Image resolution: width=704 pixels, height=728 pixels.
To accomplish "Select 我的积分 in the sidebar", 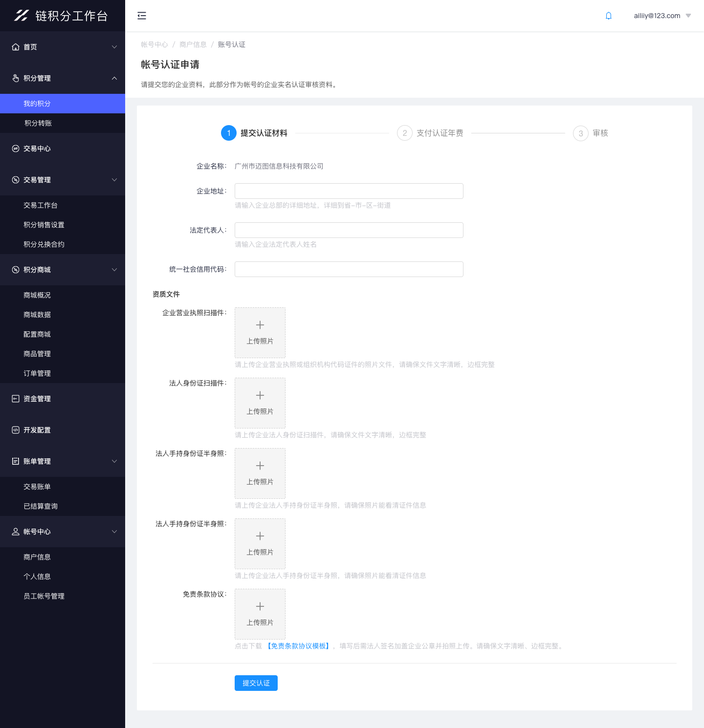I will pos(37,103).
